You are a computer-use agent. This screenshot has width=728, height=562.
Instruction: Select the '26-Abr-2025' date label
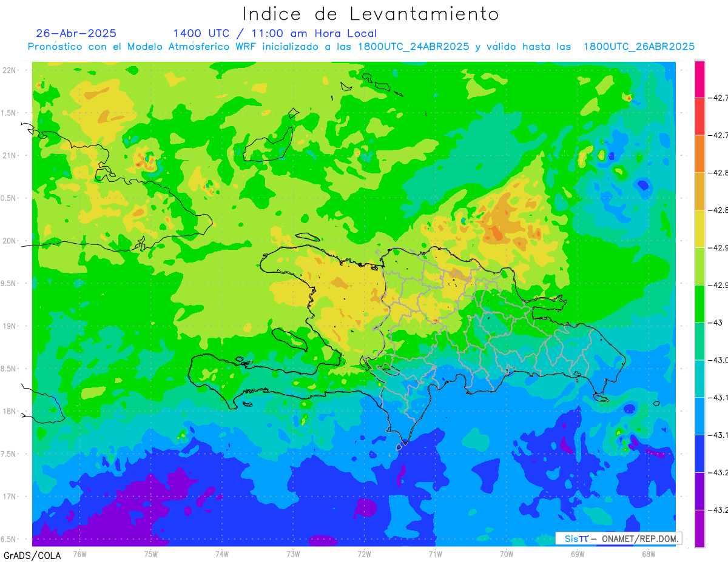click(76, 33)
